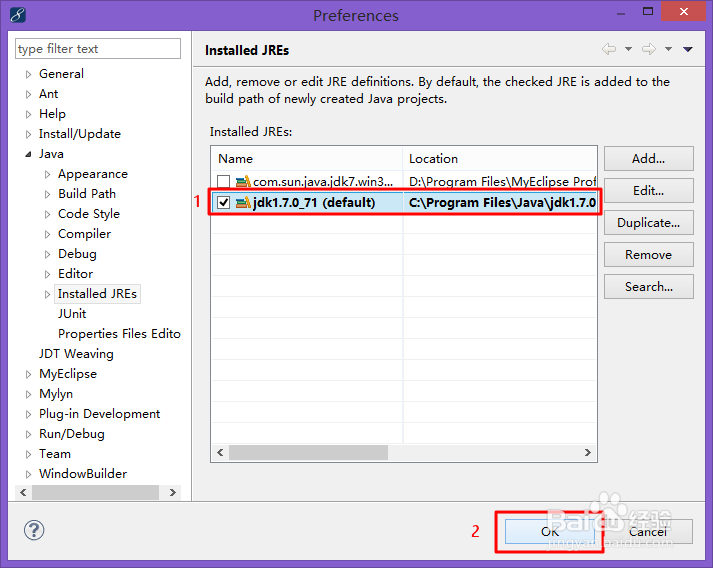
Task: Click the jdk1.7.0_71 JRE library icon
Action: tap(243, 202)
